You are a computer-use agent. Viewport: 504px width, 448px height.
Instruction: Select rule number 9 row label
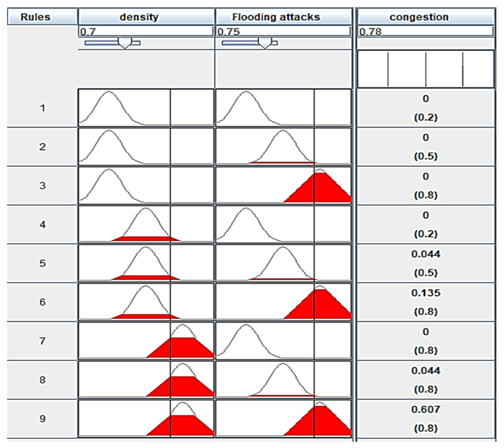42,418
